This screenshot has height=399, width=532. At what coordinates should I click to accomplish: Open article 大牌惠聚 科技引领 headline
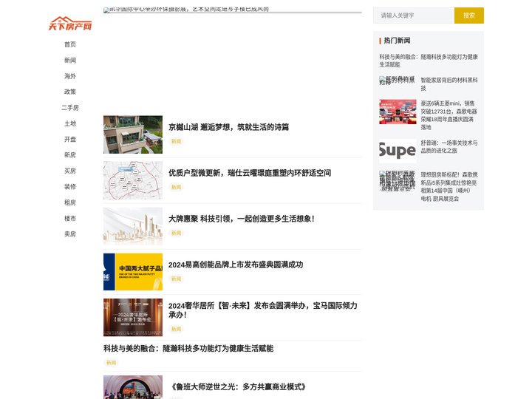coord(242,219)
